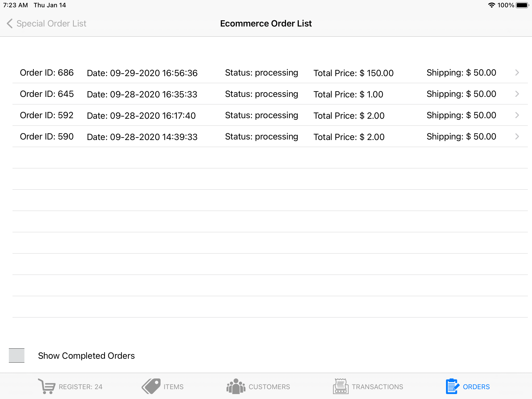Switch to the CUSTOMERS tab label
This screenshot has height=399, width=532.
pos(269,387)
